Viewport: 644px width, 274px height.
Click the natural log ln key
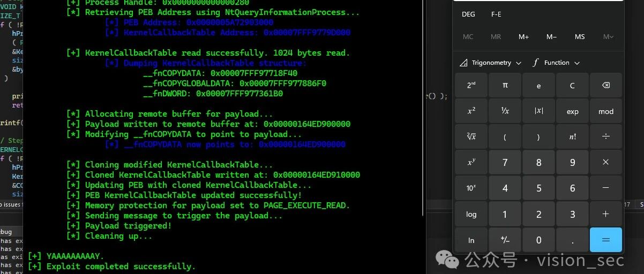pos(471,240)
